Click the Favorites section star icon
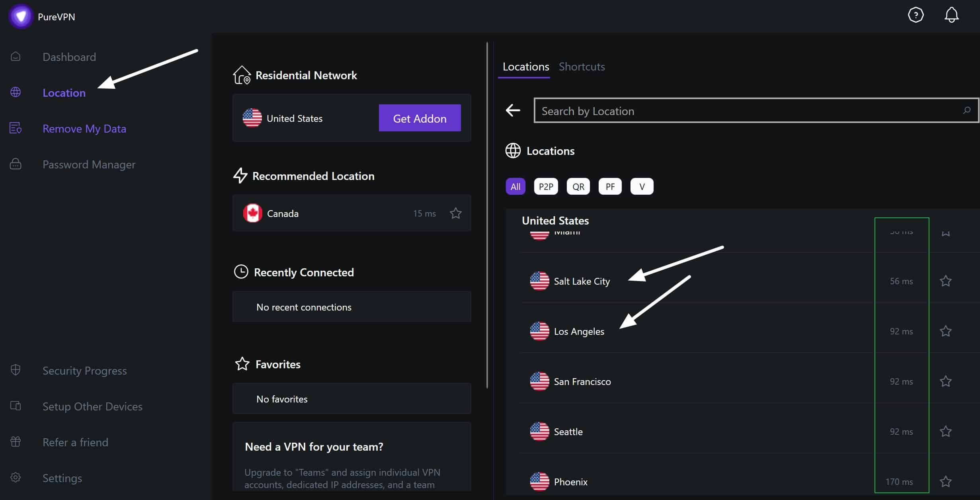The width and height of the screenshot is (980, 500). [242, 364]
